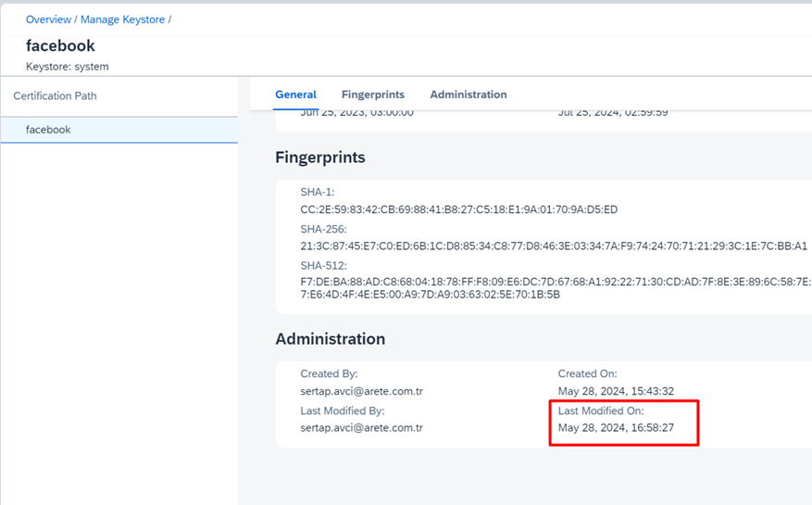The width and height of the screenshot is (812, 505).
Task: Open the Administration tab
Action: coord(468,95)
